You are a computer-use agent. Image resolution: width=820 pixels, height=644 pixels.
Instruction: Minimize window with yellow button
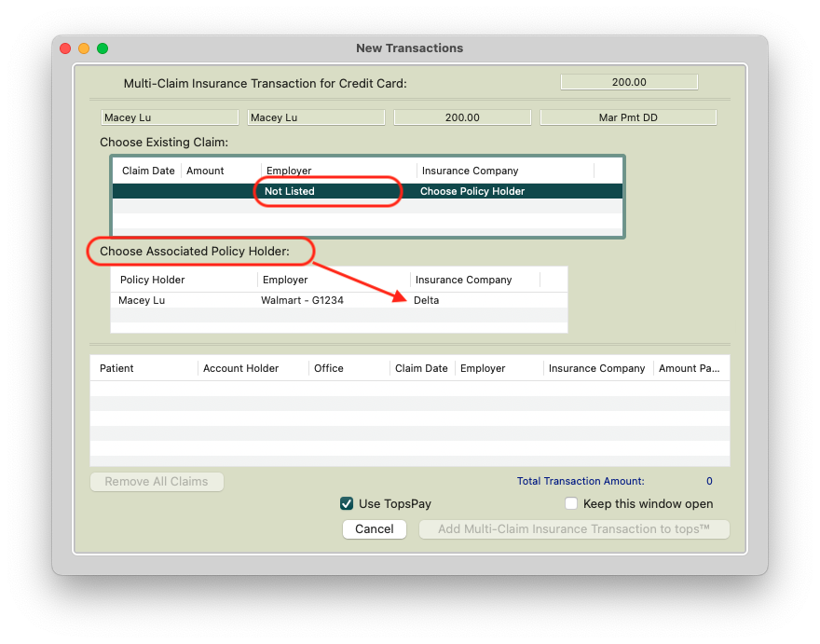84,48
